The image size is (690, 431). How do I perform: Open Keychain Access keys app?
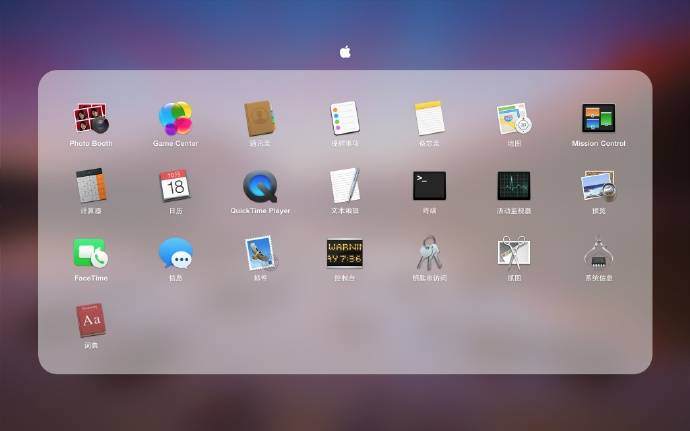(x=429, y=253)
